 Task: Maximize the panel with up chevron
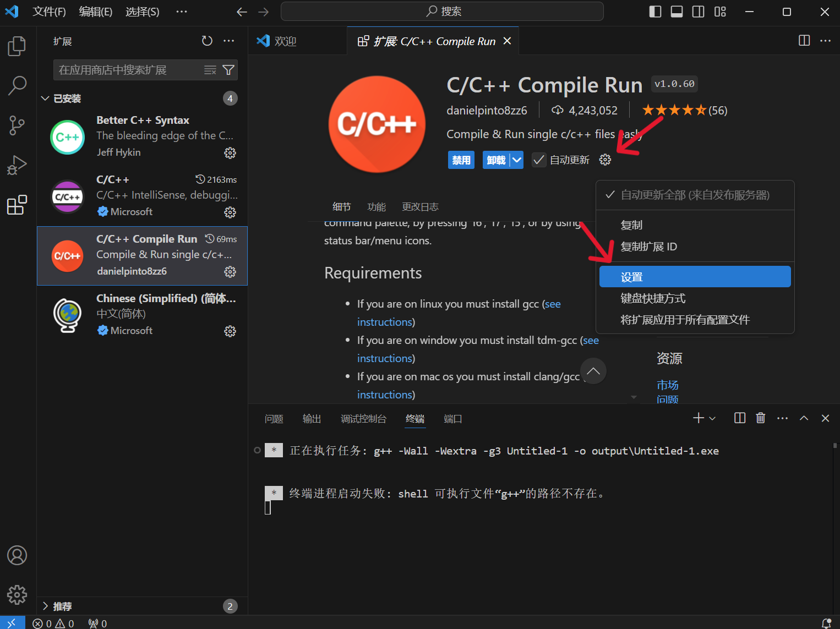804,418
